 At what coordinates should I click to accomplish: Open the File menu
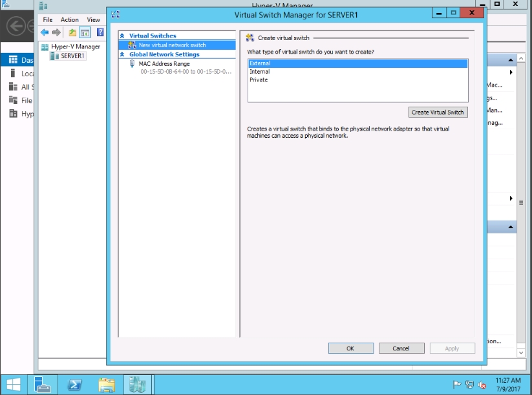click(x=47, y=20)
